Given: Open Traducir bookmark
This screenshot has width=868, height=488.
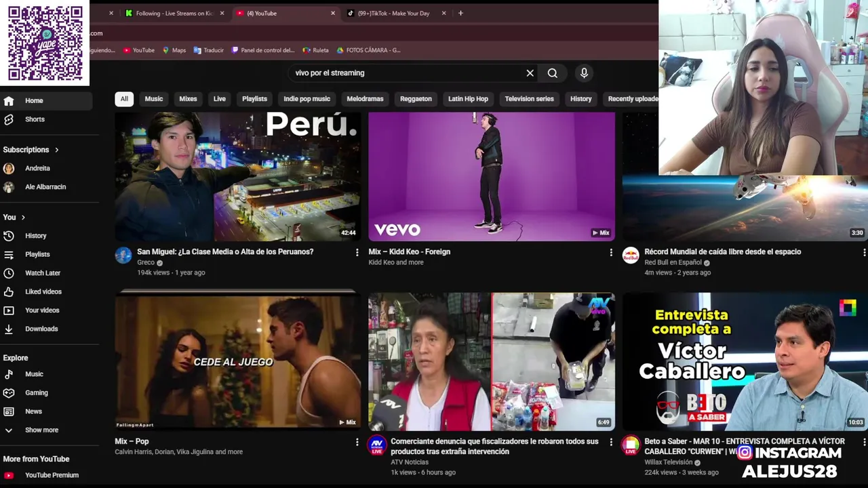Looking at the screenshot, I should point(208,50).
